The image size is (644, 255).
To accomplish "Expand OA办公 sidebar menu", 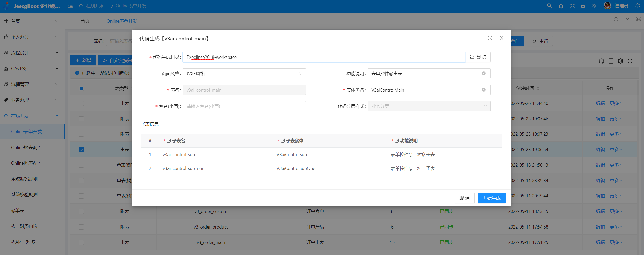I will click(32, 68).
